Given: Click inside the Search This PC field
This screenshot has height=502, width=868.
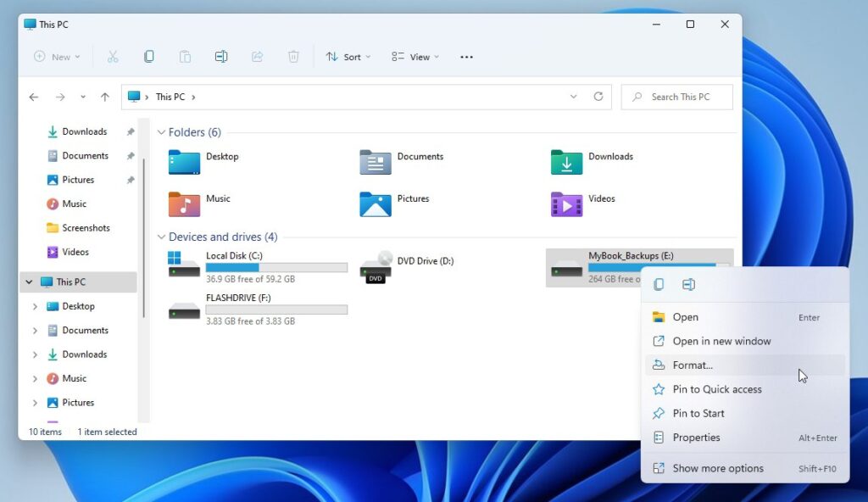Looking at the screenshot, I should pyautogui.click(x=676, y=97).
